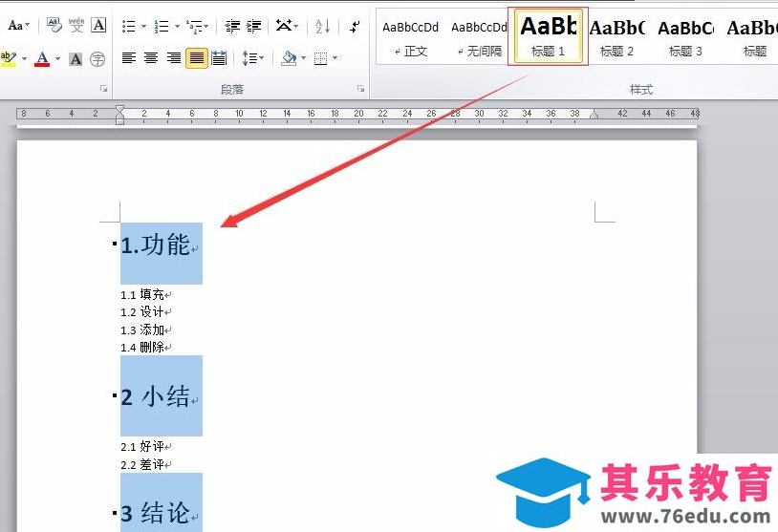Click the left indent marker on ruler

119,115
